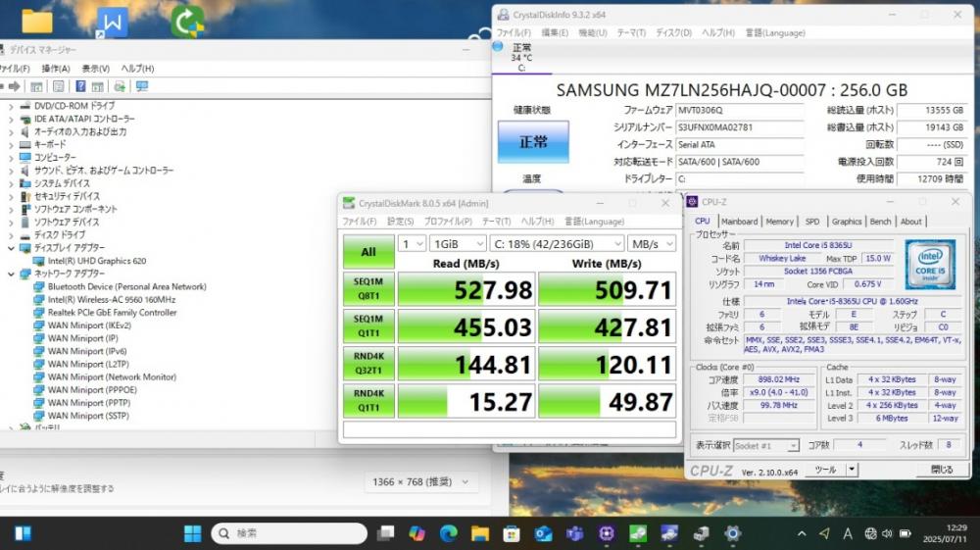The image size is (980, 550).
Task: Switch to the SPD tab in CPU-Z
Action: tap(811, 222)
